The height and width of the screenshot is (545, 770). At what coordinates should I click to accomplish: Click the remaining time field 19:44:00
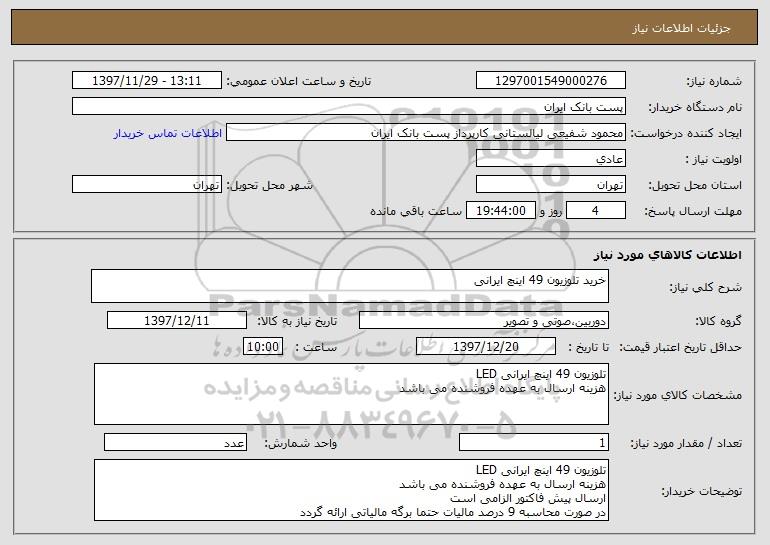tap(500, 211)
